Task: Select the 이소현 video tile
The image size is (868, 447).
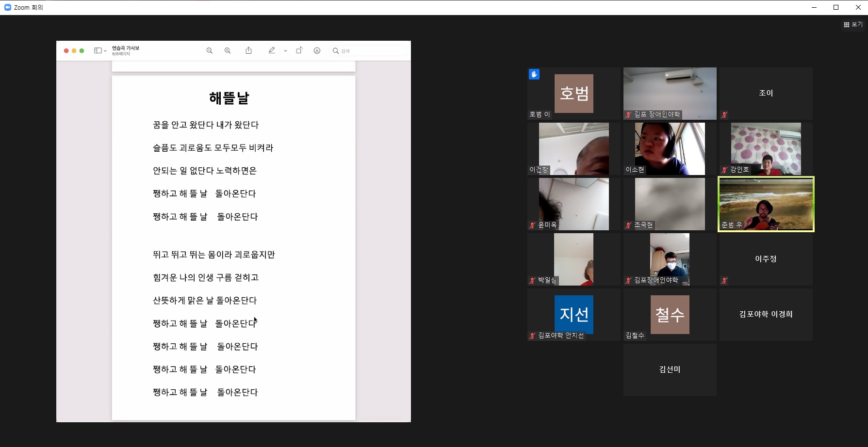Action: 670,149
